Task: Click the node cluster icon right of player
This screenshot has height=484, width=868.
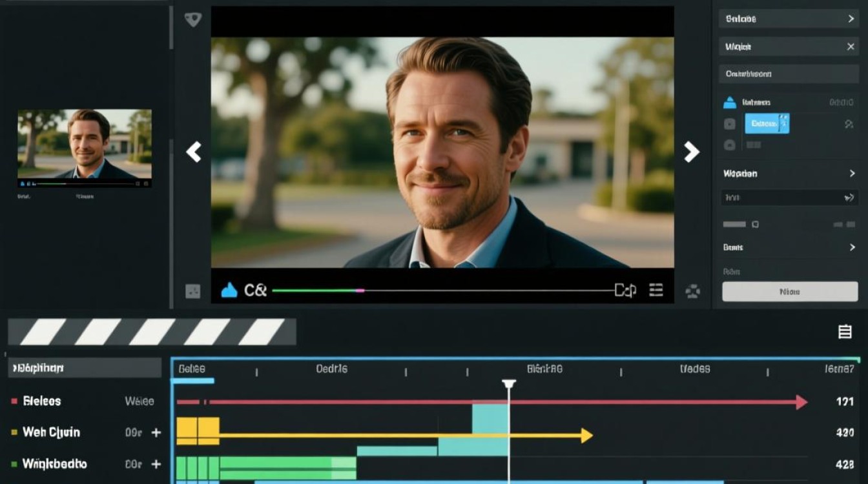Action: pos(692,291)
